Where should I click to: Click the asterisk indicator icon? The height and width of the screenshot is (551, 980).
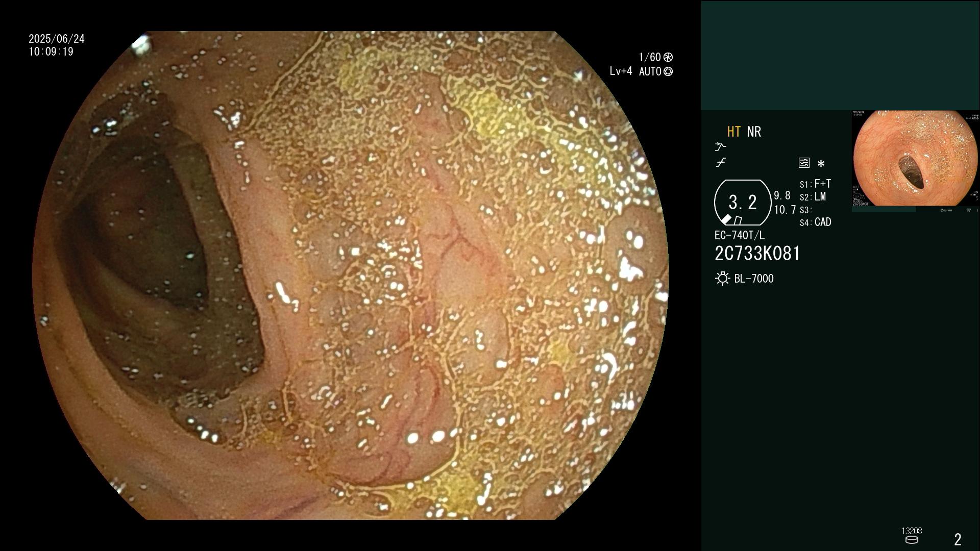(821, 163)
